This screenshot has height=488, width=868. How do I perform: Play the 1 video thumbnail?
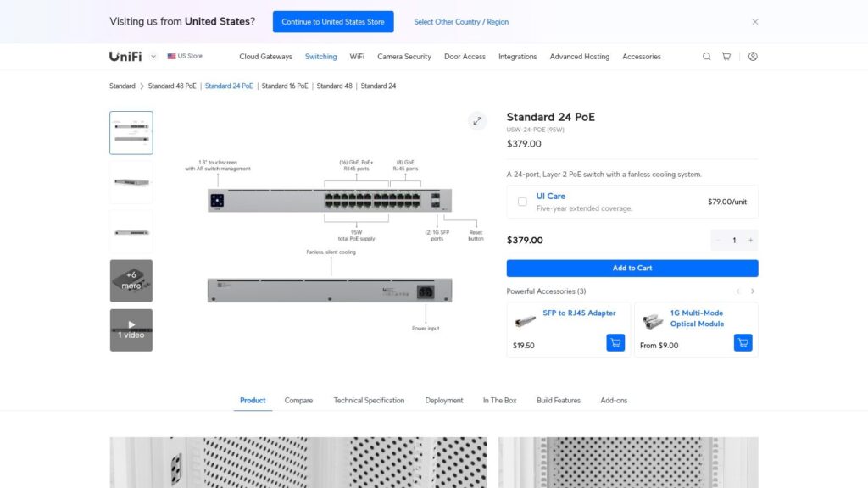[x=131, y=330]
